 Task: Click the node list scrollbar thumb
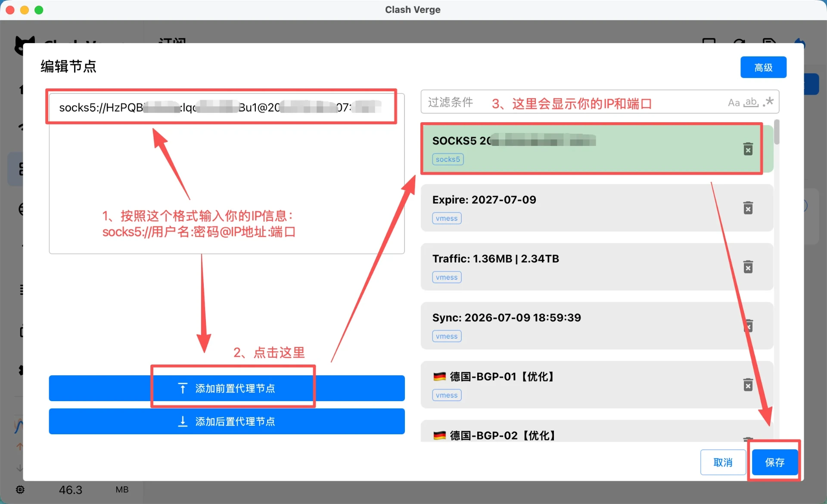coord(777,132)
